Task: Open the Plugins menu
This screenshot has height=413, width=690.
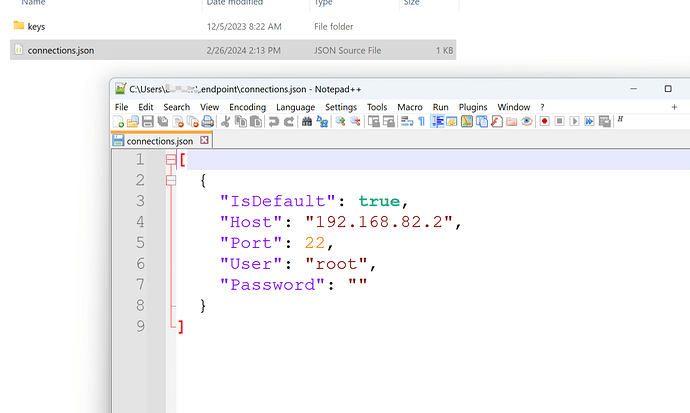Action: pyautogui.click(x=473, y=107)
